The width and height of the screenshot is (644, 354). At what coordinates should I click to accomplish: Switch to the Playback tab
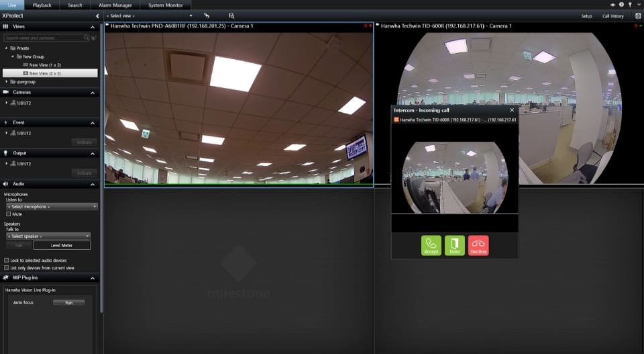click(42, 5)
